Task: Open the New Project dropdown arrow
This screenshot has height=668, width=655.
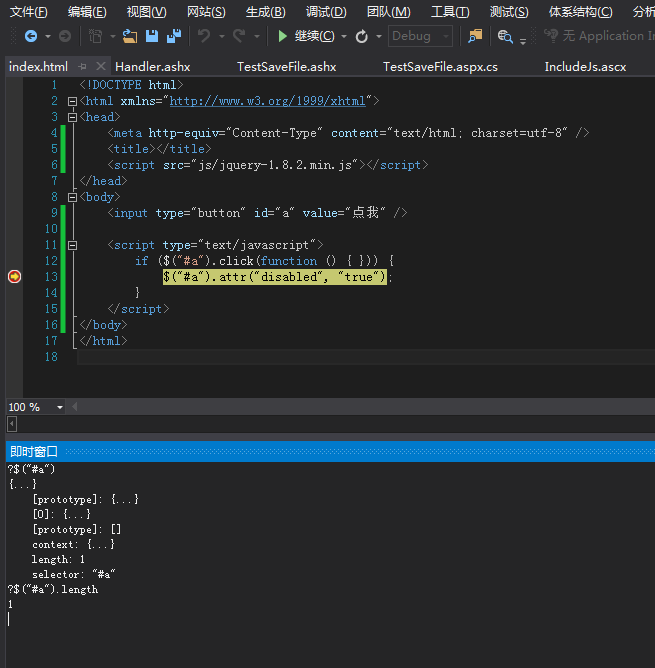Action: pos(113,37)
